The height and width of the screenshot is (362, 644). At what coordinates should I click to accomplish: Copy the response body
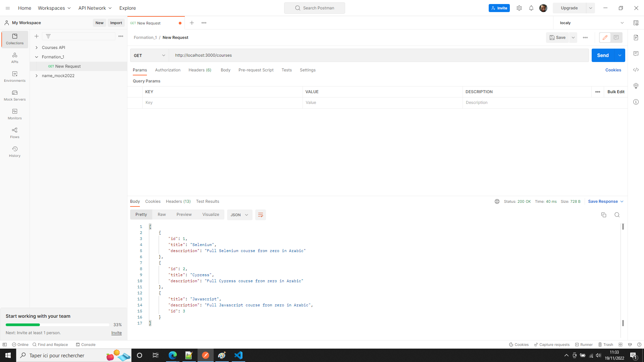click(x=604, y=215)
